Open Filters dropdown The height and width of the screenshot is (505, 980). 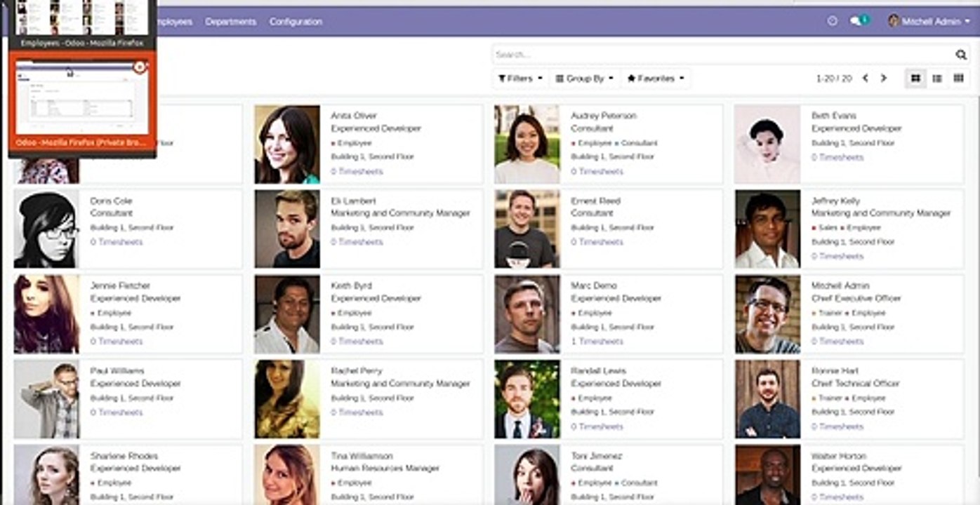click(x=520, y=79)
